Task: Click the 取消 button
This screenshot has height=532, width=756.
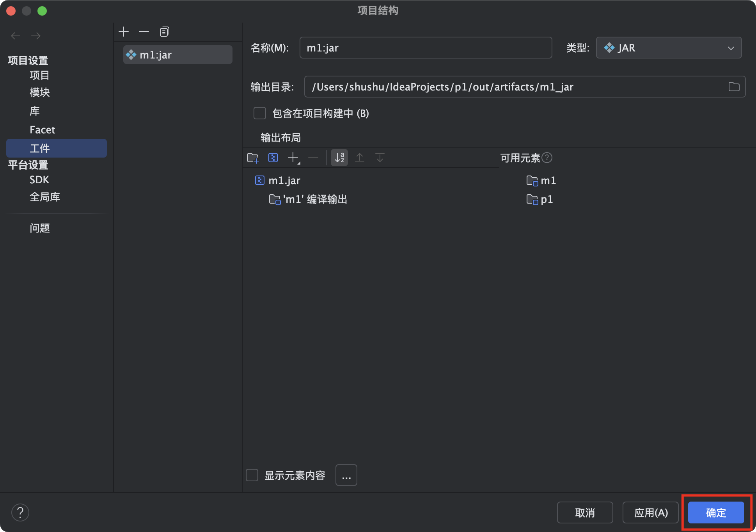Action: click(x=585, y=512)
